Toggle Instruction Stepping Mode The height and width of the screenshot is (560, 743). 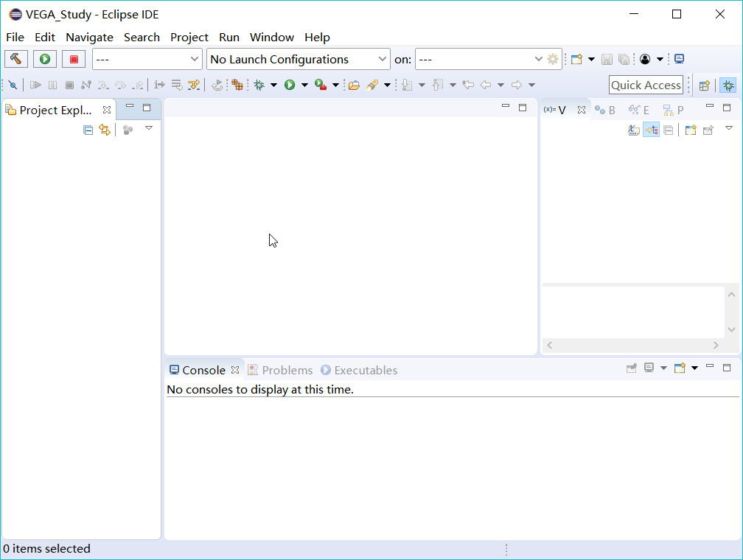(159, 85)
